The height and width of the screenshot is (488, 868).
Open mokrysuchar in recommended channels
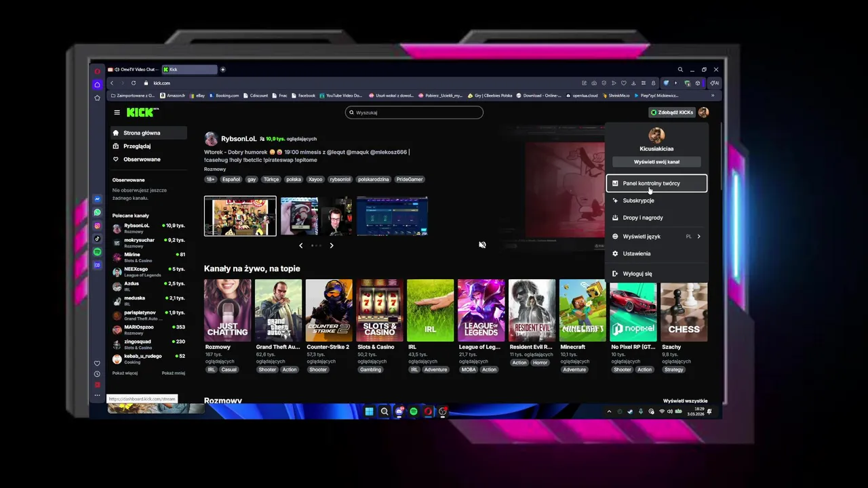pos(149,242)
